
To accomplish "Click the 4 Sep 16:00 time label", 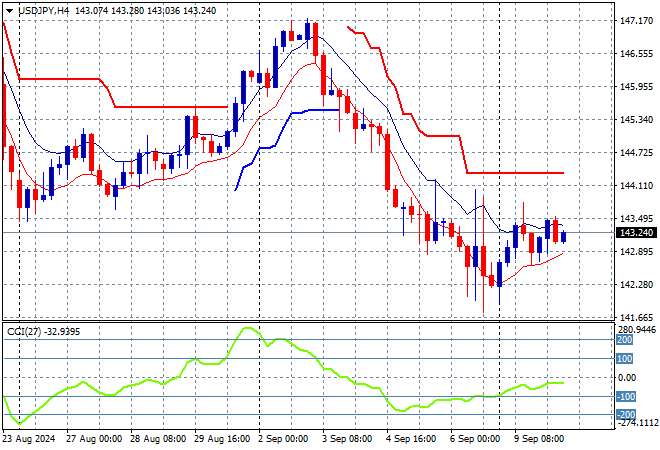I will coord(411,439).
